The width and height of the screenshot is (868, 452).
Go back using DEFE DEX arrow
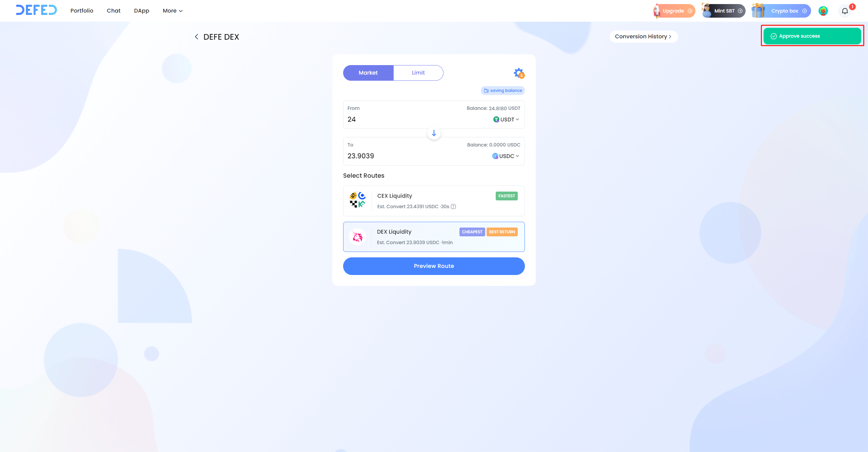(x=196, y=37)
